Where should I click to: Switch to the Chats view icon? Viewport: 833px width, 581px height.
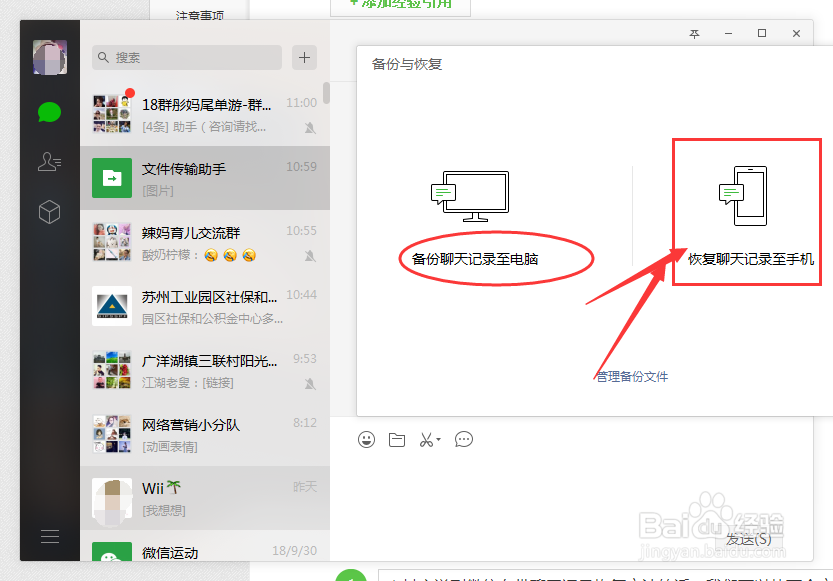[49, 112]
